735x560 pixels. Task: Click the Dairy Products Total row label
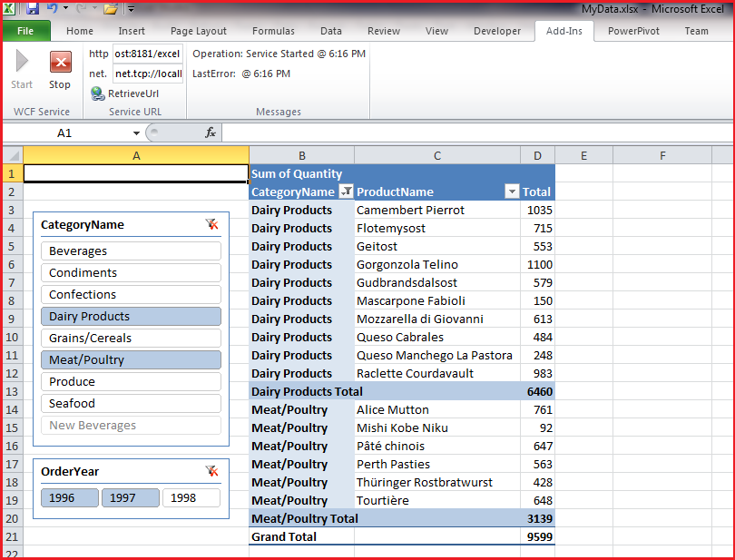pos(307,391)
